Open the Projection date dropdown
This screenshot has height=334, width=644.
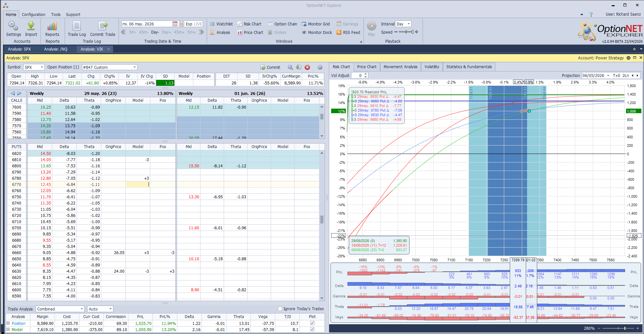608,76
